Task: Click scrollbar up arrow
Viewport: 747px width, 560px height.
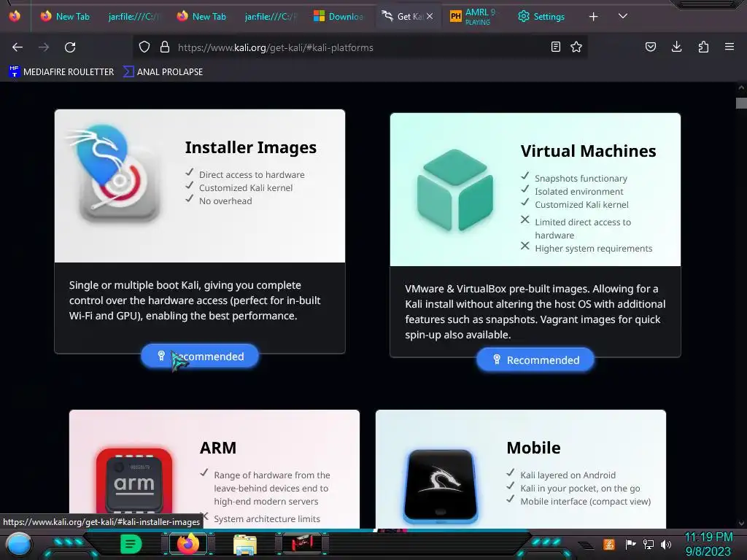Action: pos(741,87)
